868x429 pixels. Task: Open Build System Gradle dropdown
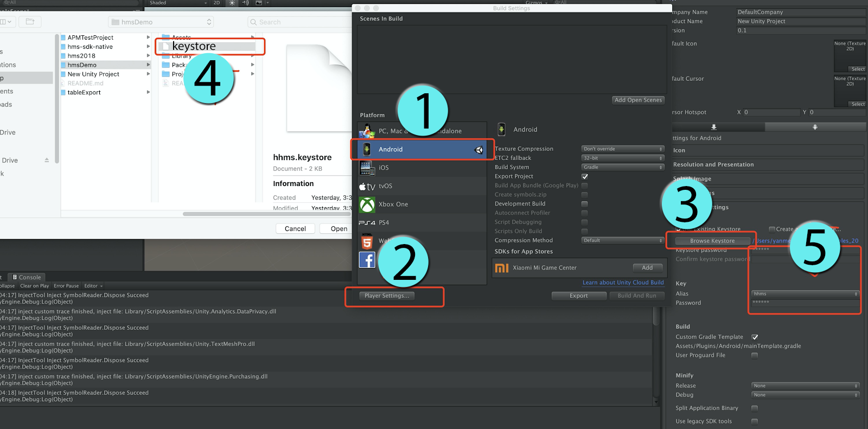(x=623, y=167)
